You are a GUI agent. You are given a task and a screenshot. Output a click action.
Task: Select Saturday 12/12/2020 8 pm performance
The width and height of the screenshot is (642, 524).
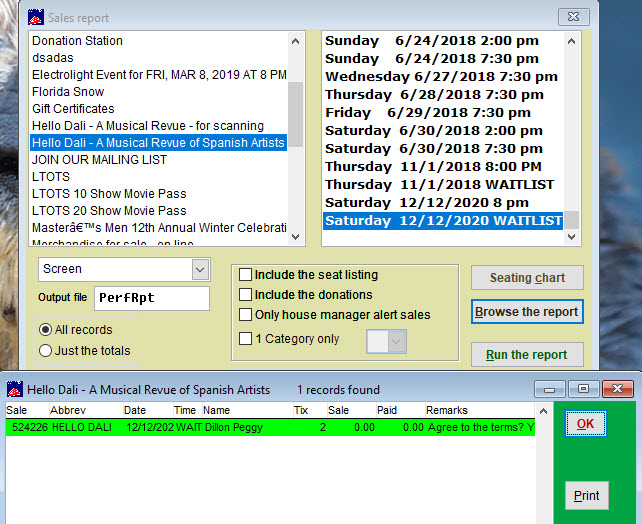click(432, 203)
